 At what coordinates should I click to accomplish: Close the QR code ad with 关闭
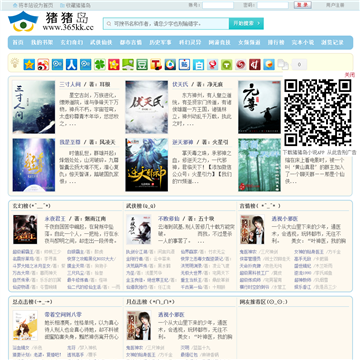(x=350, y=75)
